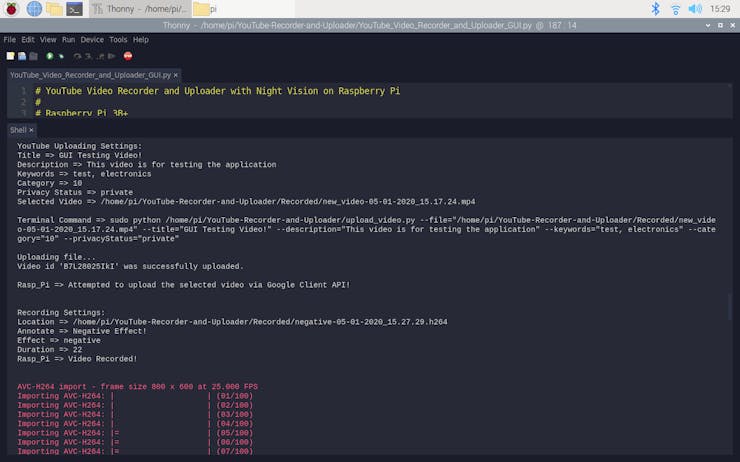
Task: Click the '# Raspberry Pi 3B+' comment line
Action: pos(82,113)
